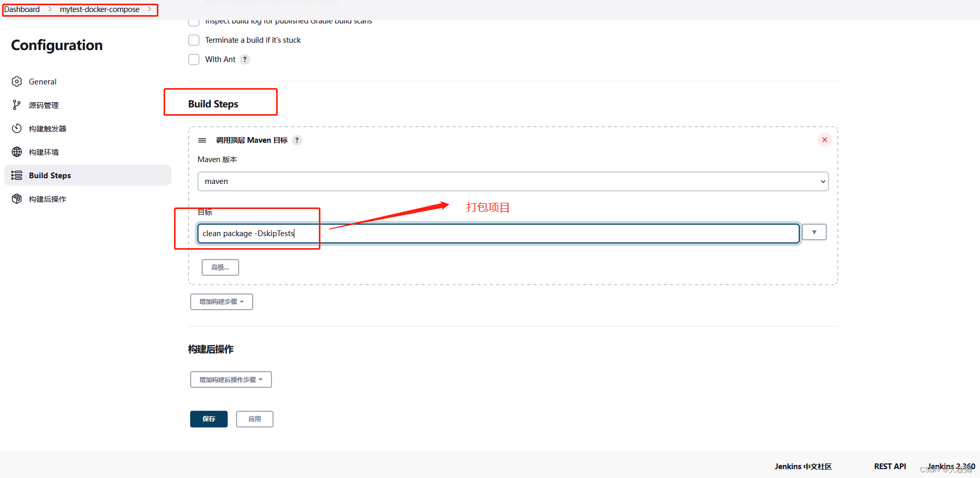This screenshot has width=980, height=478.
Task: Enable the Terminate a build if it's stuck checkbox
Action: (x=193, y=40)
